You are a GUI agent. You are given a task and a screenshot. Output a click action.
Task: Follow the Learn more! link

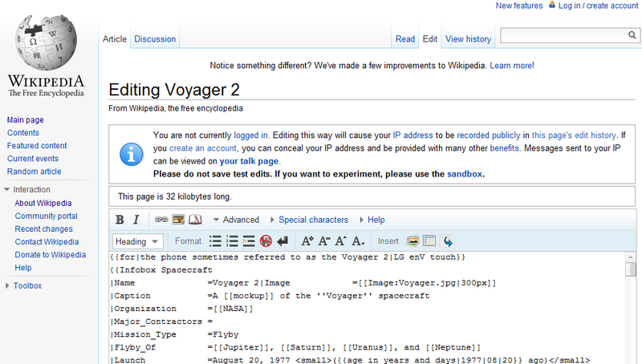click(512, 66)
